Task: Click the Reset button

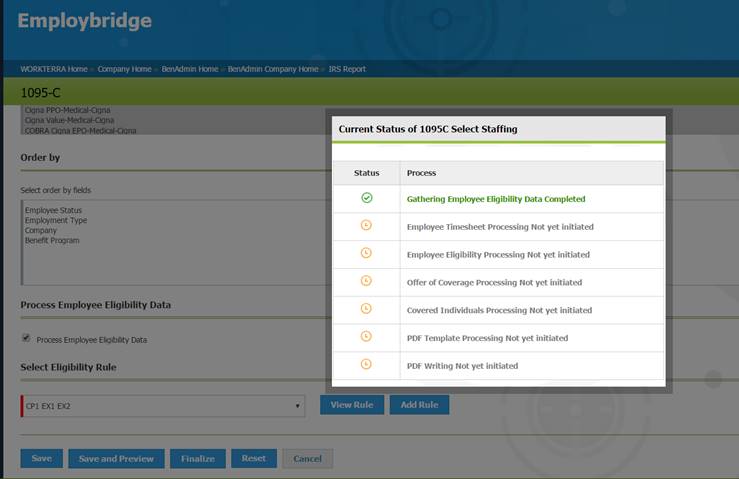Action: (254, 458)
